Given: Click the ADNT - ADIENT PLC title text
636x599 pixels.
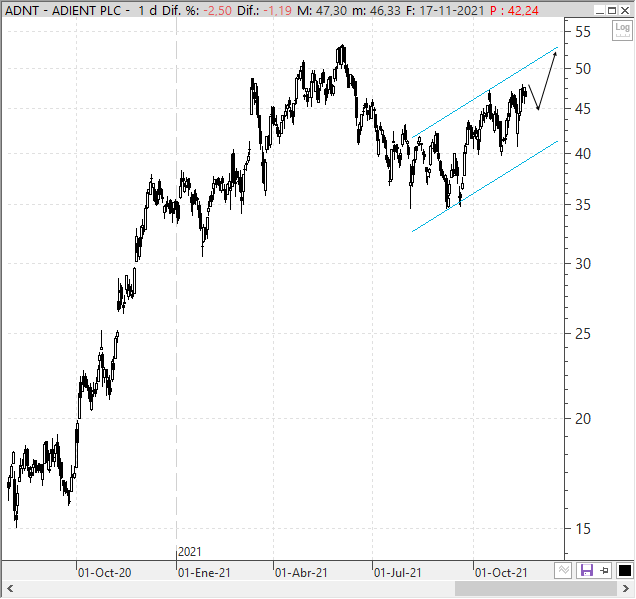Looking at the screenshot, I should pos(63,11).
